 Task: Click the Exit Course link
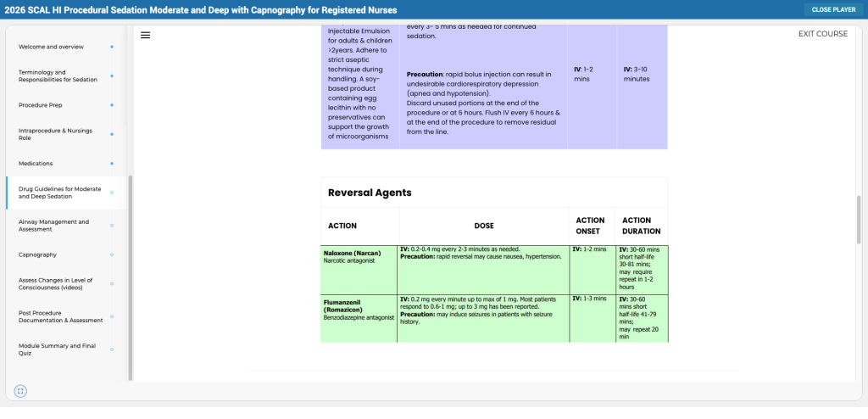pyautogui.click(x=822, y=34)
